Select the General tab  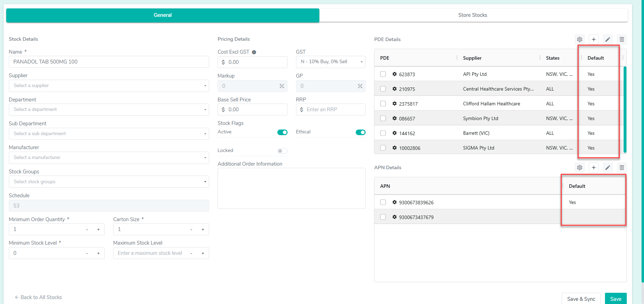[x=163, y=15]
